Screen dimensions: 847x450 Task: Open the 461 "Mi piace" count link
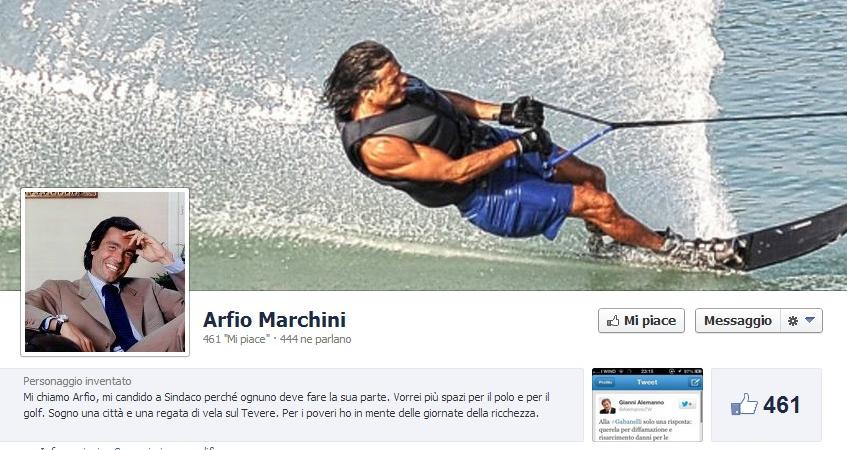pos(236,339)
